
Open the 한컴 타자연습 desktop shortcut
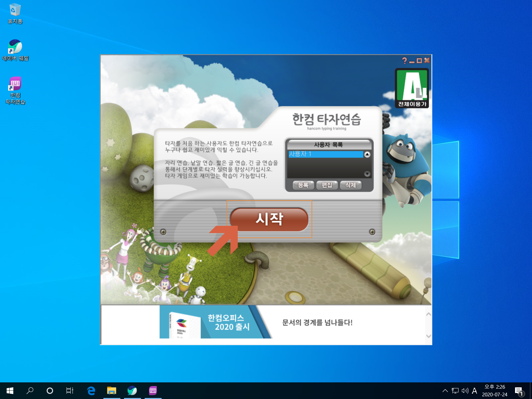point(15,90)
